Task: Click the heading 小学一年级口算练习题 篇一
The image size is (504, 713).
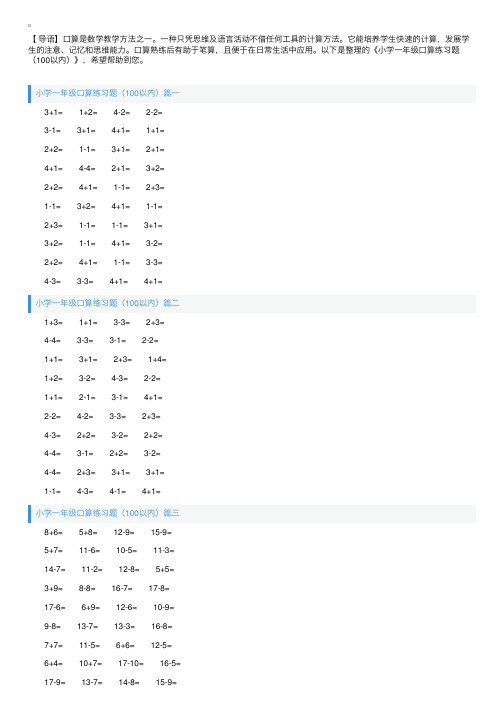Action: [107, 93]
